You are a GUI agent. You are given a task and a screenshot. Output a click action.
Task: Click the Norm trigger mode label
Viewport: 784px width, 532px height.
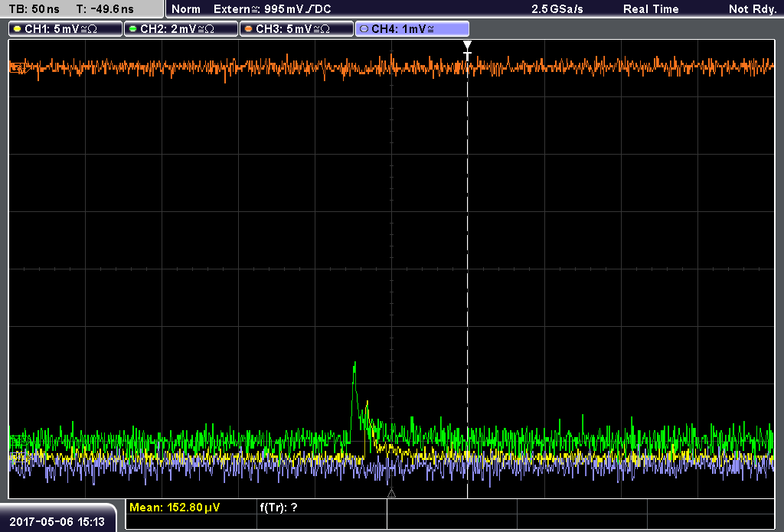pyautogui.click(x=186, y=9)
